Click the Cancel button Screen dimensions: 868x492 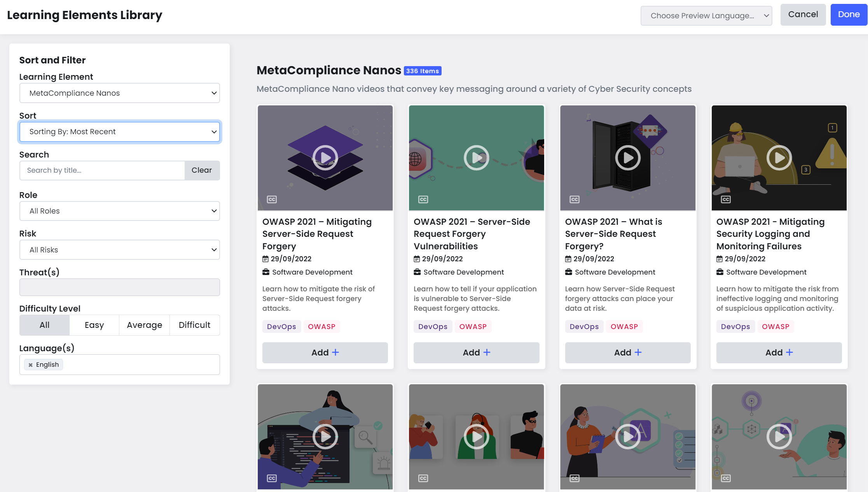pos(803,15)
